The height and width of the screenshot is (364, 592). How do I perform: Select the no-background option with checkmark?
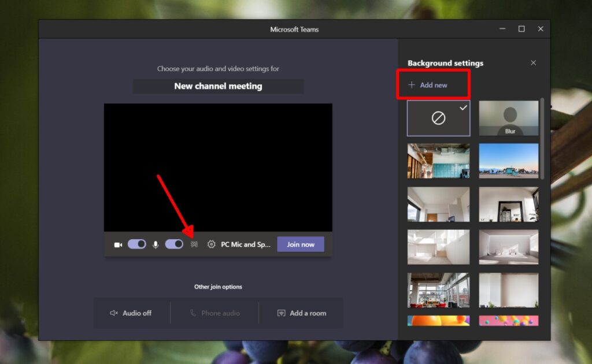pyautogui.click(x=438, y=117)
